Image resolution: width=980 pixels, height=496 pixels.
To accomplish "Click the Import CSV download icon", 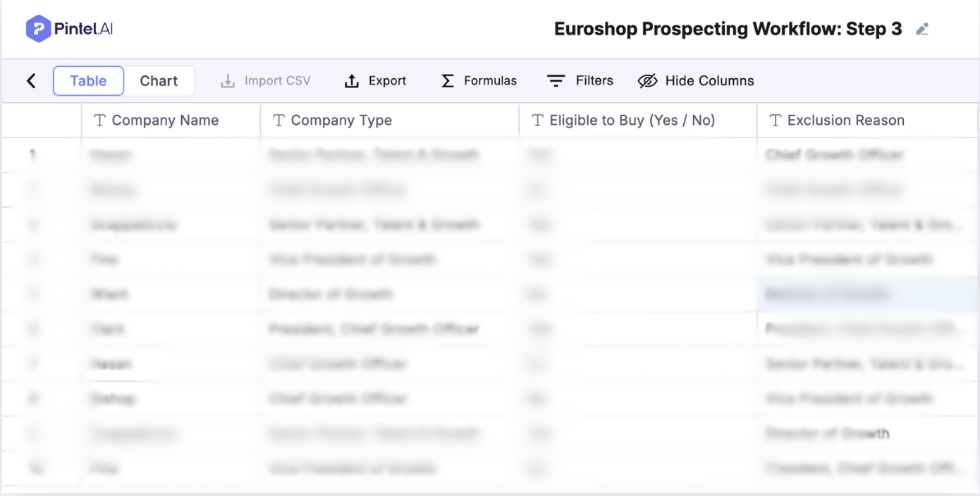I will click(x=228, y=81).
